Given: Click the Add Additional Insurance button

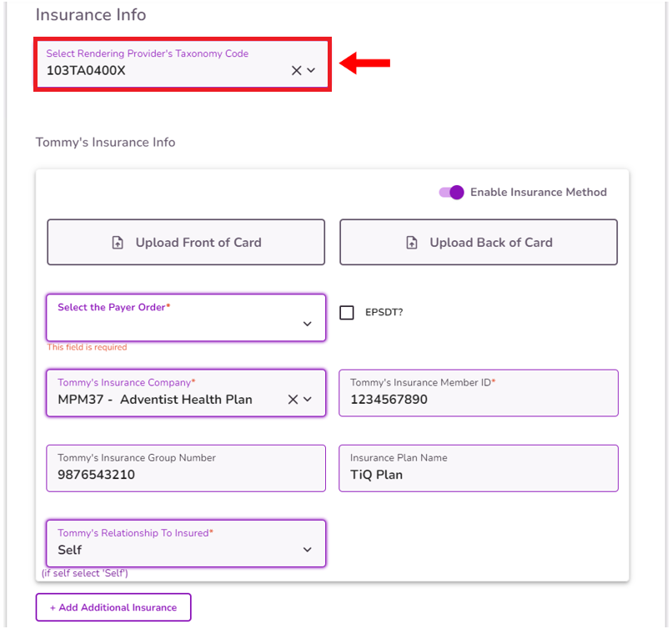Looking at the screenshot, I should point(113,607).
